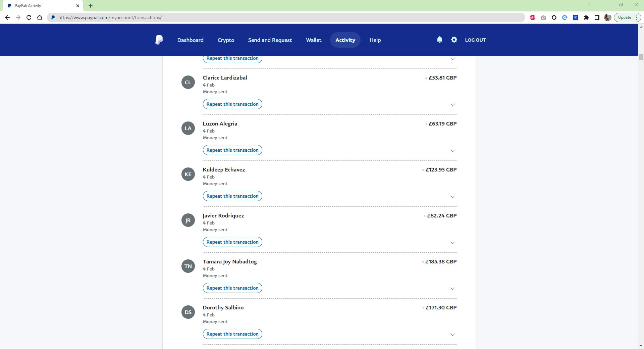Click the Adblock Plus extension icon
The image size is (644, 349).
pyautogui.click(x=532, y=17)
